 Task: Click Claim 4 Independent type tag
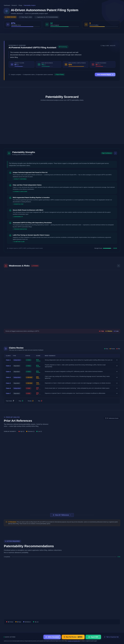coord(17,377)
